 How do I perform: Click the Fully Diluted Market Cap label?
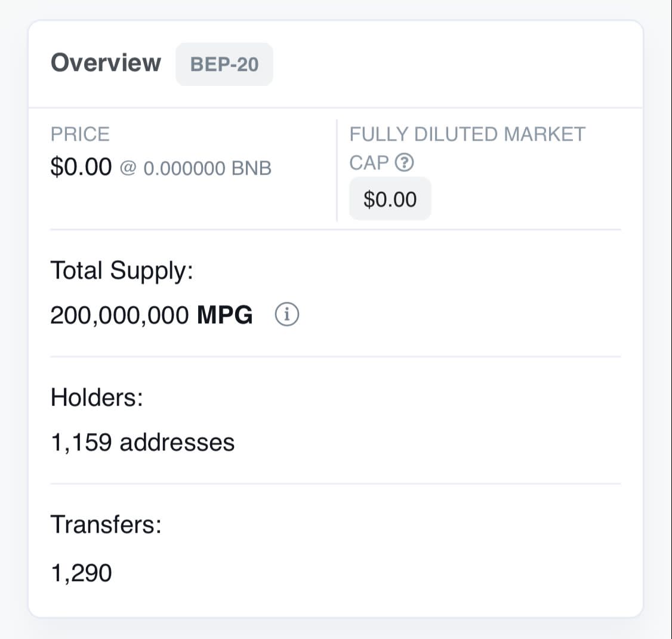click(x=467, y=149)
